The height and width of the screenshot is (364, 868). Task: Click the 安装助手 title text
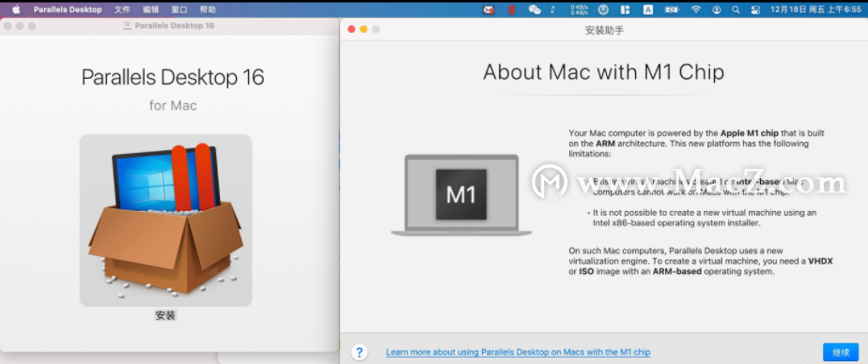pyautogui.click(x=604, y=30)
